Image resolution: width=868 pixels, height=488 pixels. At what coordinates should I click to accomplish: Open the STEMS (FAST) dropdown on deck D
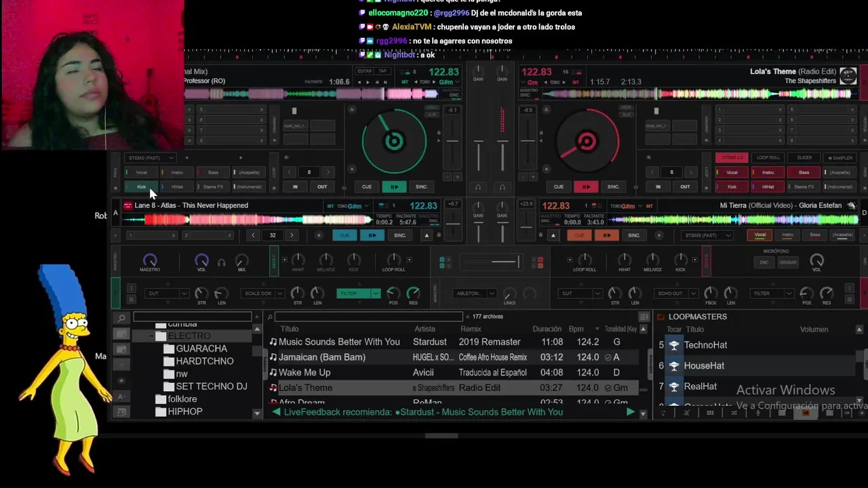(708, 235)
